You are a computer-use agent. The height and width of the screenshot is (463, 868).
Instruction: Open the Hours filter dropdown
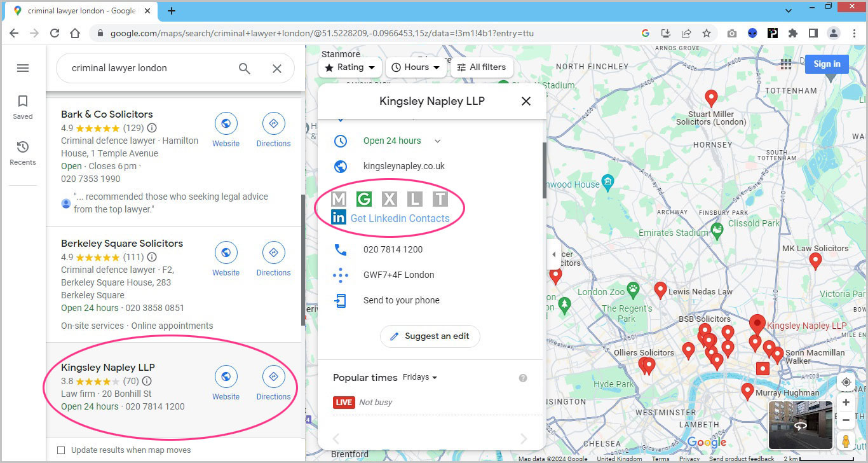[416, 67]
